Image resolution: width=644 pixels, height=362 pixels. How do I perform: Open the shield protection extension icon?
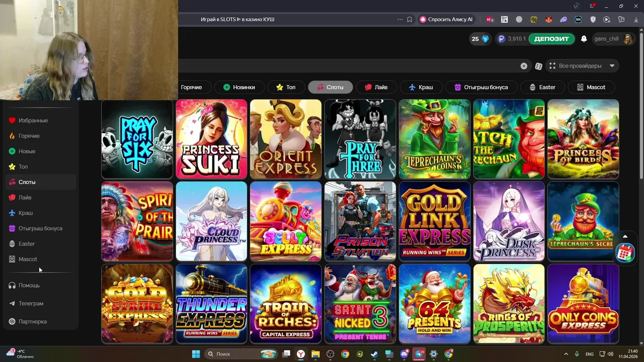tap(593, 20)
